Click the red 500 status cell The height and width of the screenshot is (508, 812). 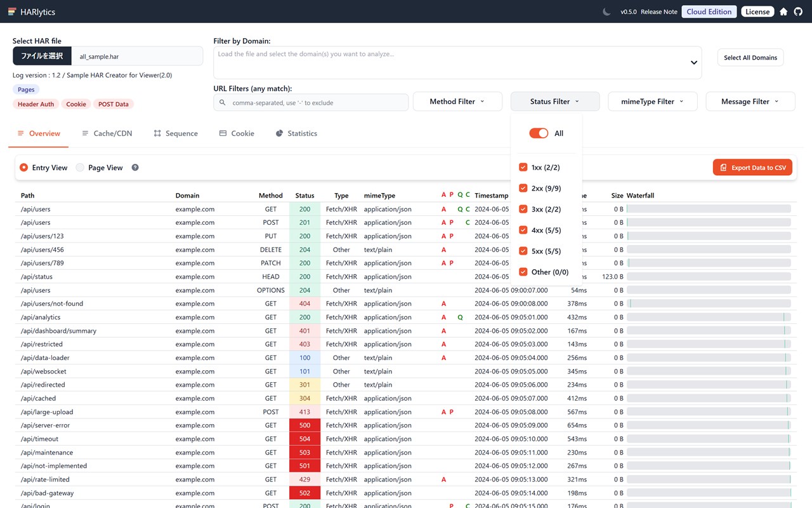[305, 425]
